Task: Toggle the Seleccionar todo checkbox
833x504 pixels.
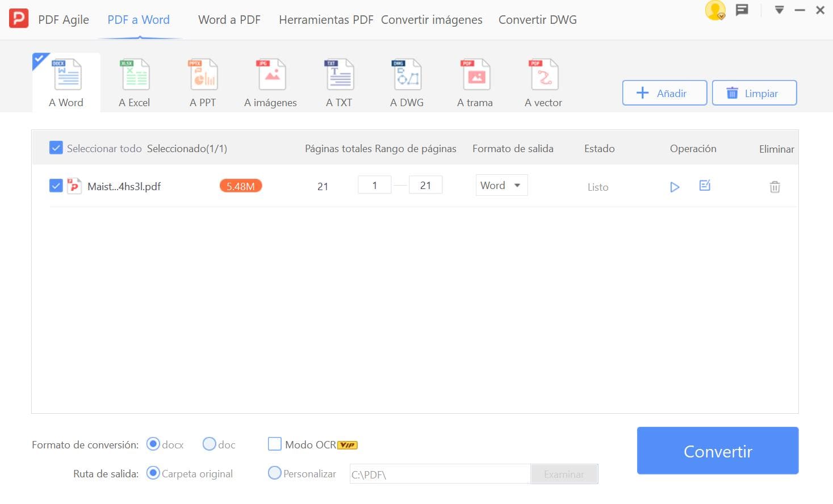Action: click(x=56, y=148)
